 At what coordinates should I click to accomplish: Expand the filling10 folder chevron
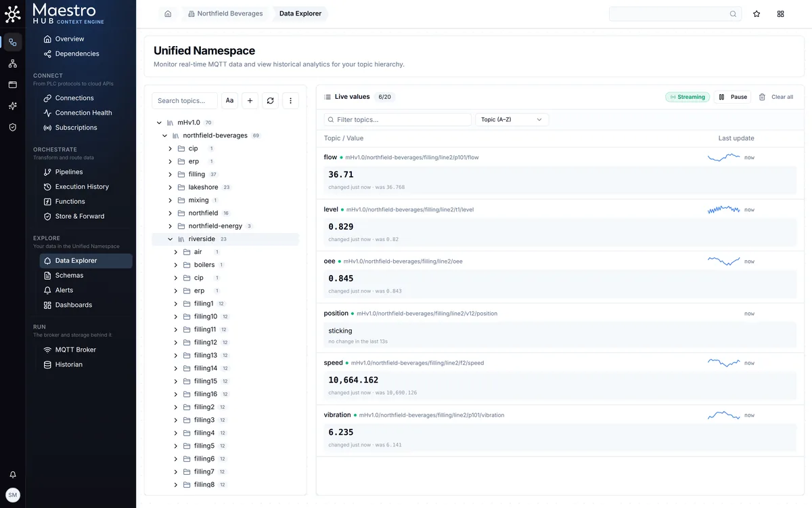pos(176,316)
